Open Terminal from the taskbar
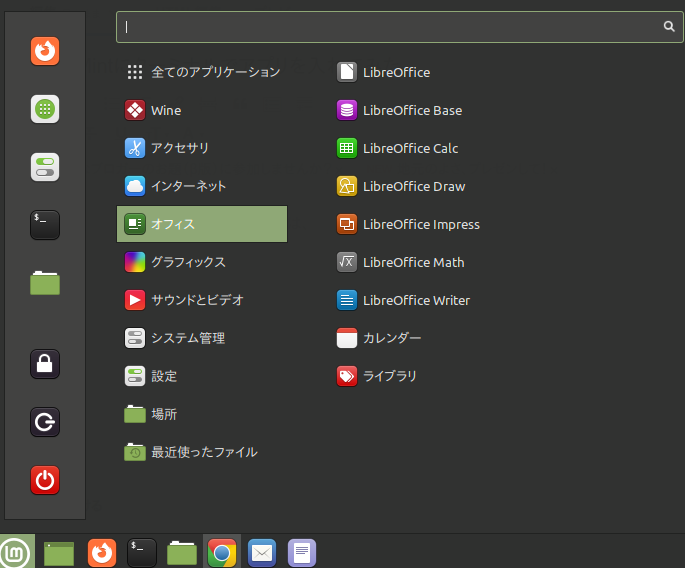Viewport: 685px width, 568px height. point(142,553)
